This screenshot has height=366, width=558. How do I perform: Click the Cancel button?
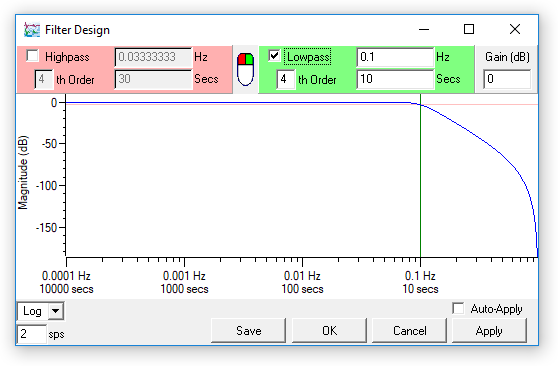pos(409,331)
